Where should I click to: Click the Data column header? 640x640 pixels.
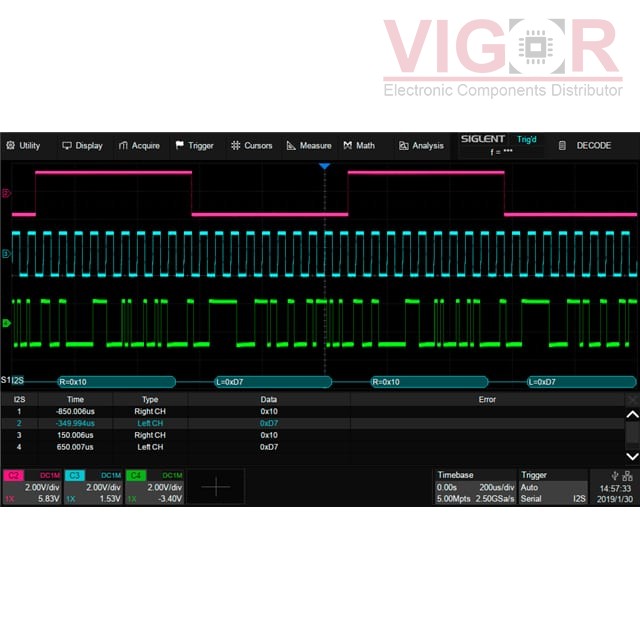coord(269,400)
